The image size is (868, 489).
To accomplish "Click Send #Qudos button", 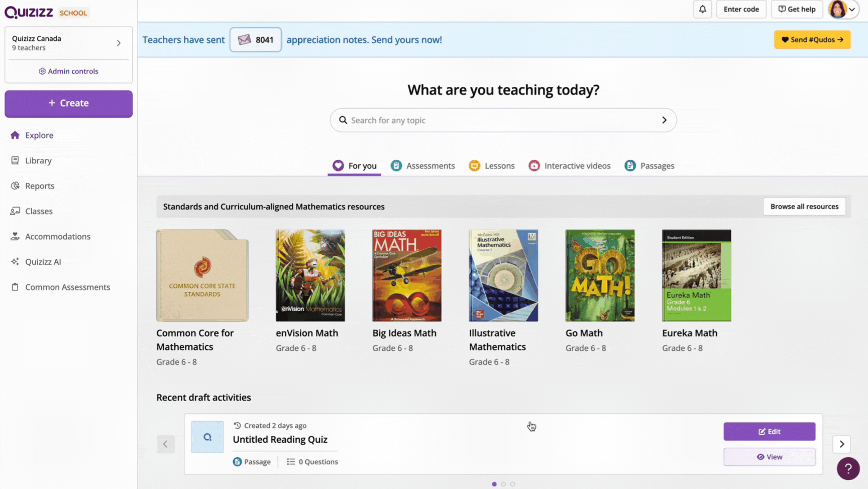I will click(812, 40).
